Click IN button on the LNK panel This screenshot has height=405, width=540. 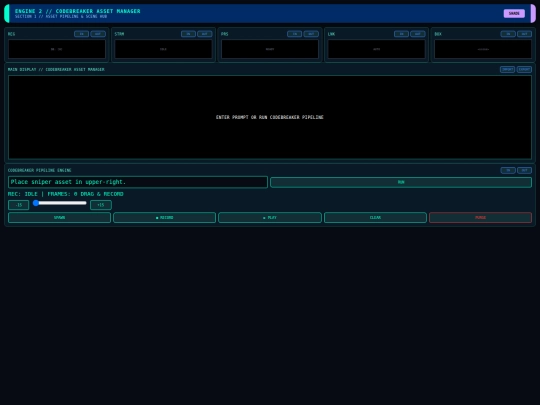pyautogui.click(x=401, y=34)
